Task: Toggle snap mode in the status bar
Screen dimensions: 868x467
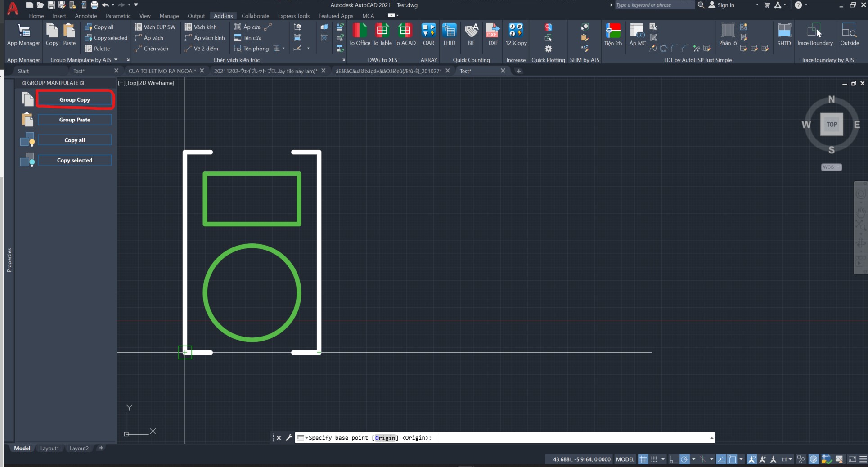Action: pyautogui.click(x=654, y=459)
